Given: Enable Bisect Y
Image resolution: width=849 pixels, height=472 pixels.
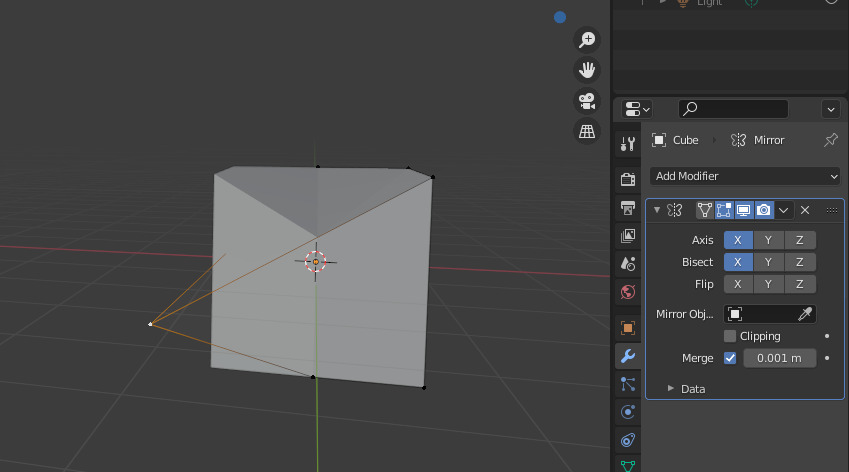Looking at the screenshot, I should (x=768, y=263).
